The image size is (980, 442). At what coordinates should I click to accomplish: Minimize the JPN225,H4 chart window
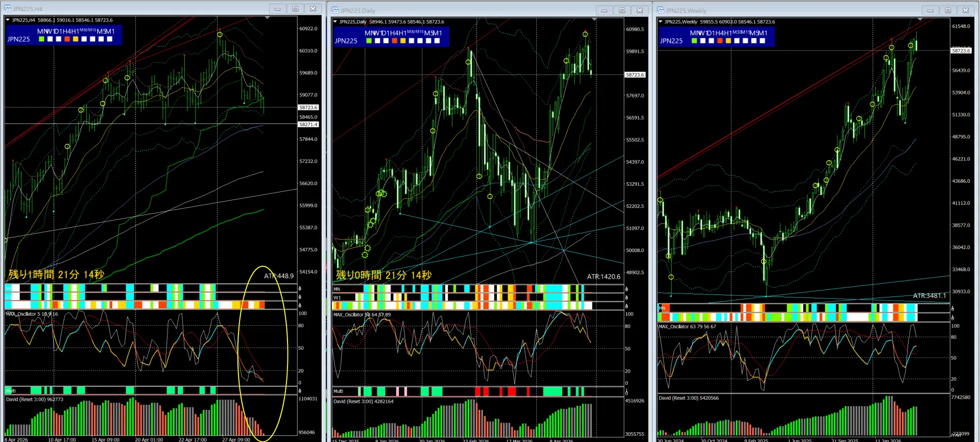coord(277,9)
